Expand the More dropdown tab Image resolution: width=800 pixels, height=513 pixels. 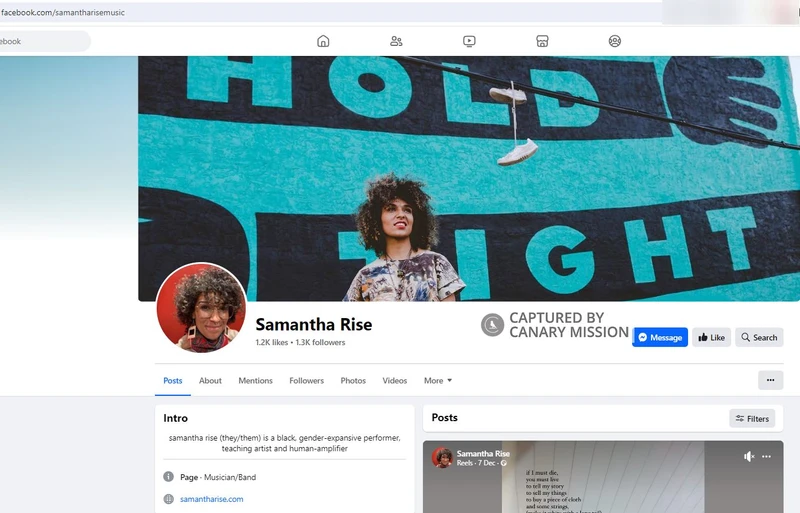coord(438,381)
